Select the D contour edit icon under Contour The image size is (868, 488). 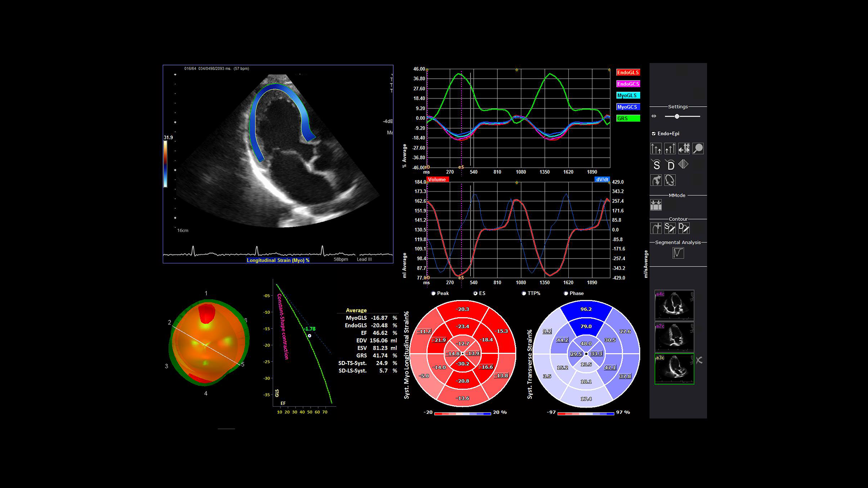[683, 228]
